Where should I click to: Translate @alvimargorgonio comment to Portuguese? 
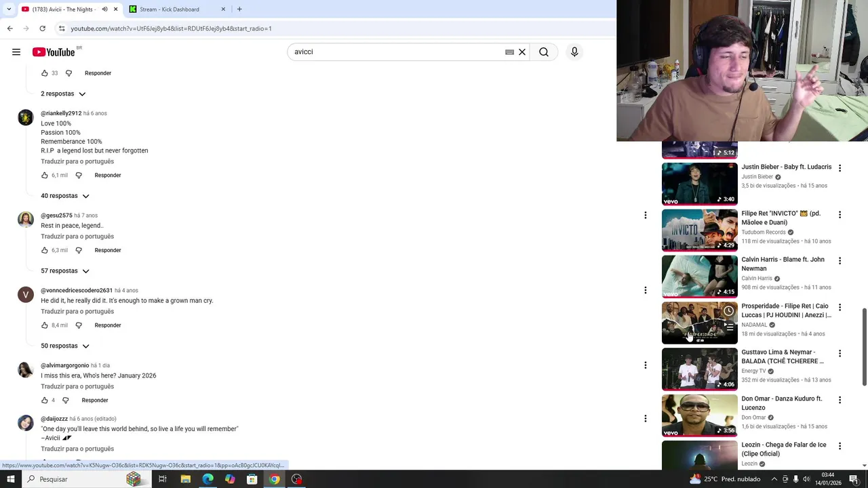pyautogui.click(x=77, y=386)
